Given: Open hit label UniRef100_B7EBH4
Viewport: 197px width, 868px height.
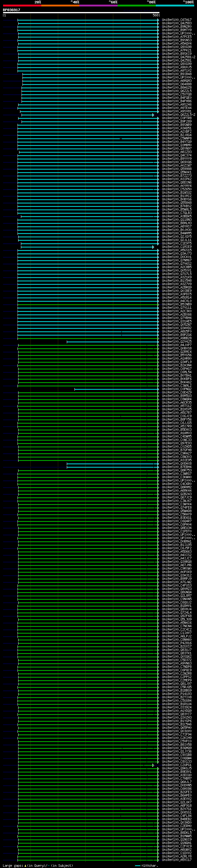Looking at the screenshot, I should (177, 467).
